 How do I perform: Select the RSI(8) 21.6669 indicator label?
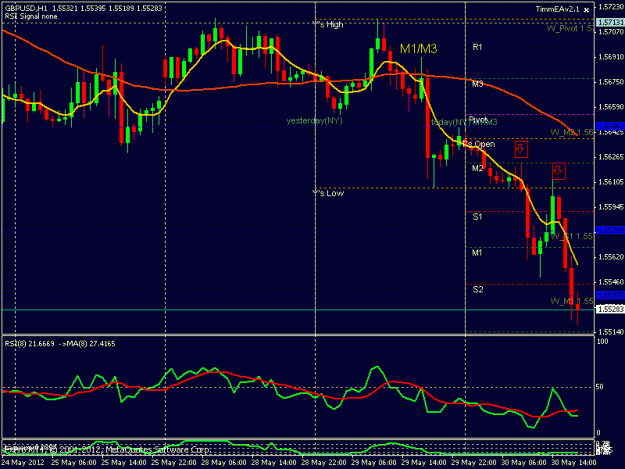(29, 343)
